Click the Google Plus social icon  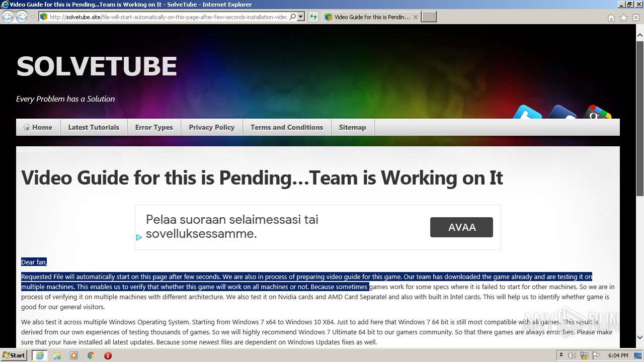pos(597,113)
